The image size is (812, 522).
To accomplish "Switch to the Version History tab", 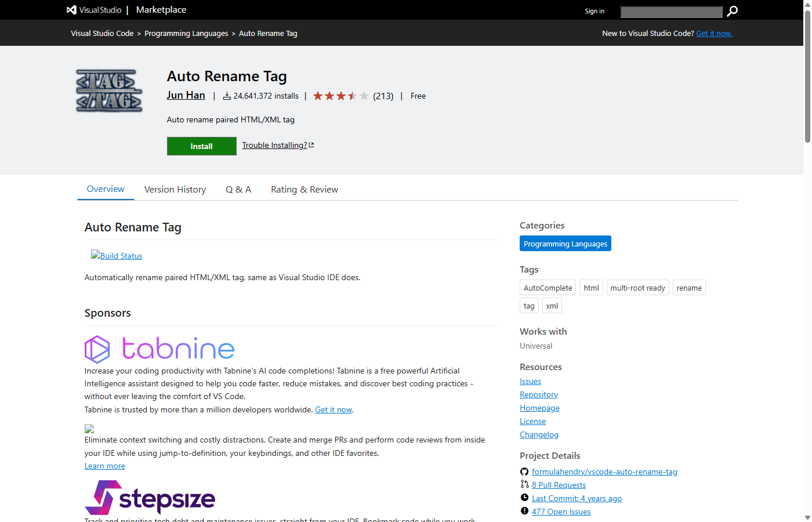I will 175,189.
